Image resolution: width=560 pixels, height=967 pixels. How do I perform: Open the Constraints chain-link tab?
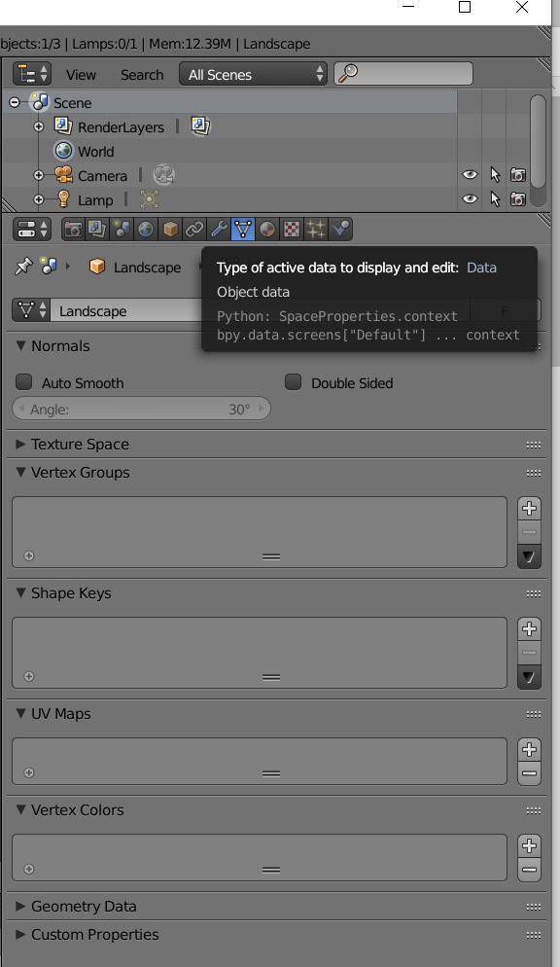pyautogui.click(x=194, y=230)
